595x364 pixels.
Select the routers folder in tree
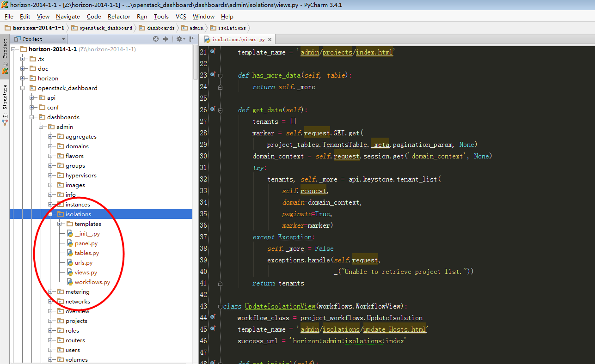[x=75, y=340]
